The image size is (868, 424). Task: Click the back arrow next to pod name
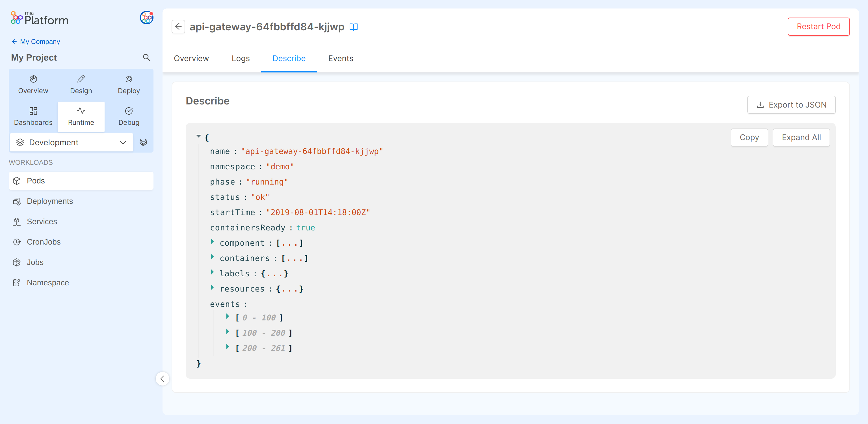[178, 26]
